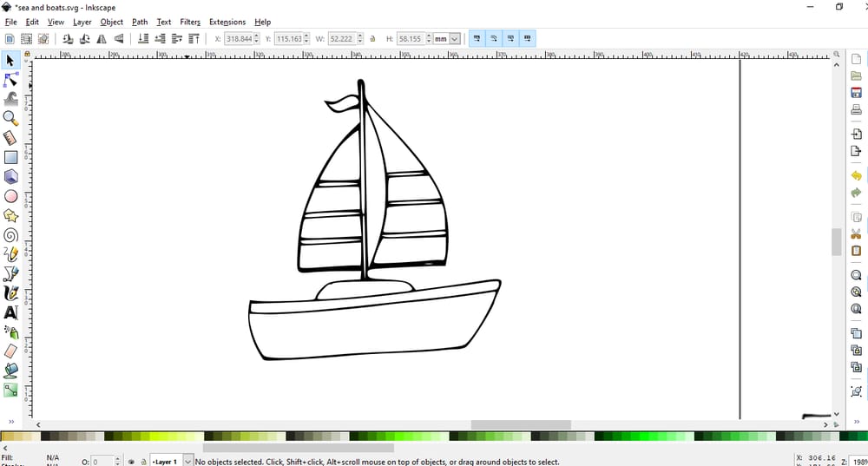Open the File menu
868x466 pixels.
point(10,22)
